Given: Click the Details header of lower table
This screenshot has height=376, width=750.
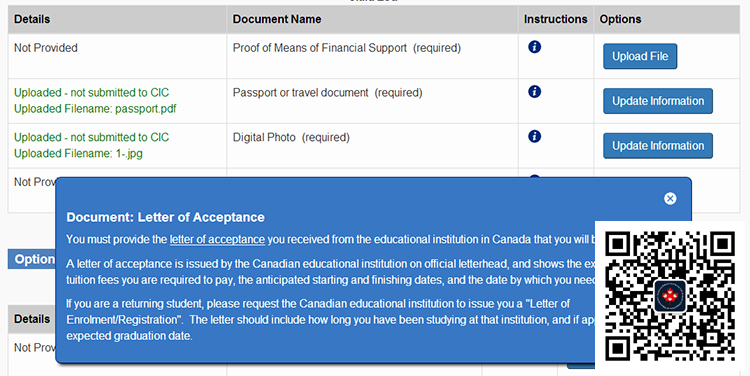Looking at the screenshot, I should 32,319.
